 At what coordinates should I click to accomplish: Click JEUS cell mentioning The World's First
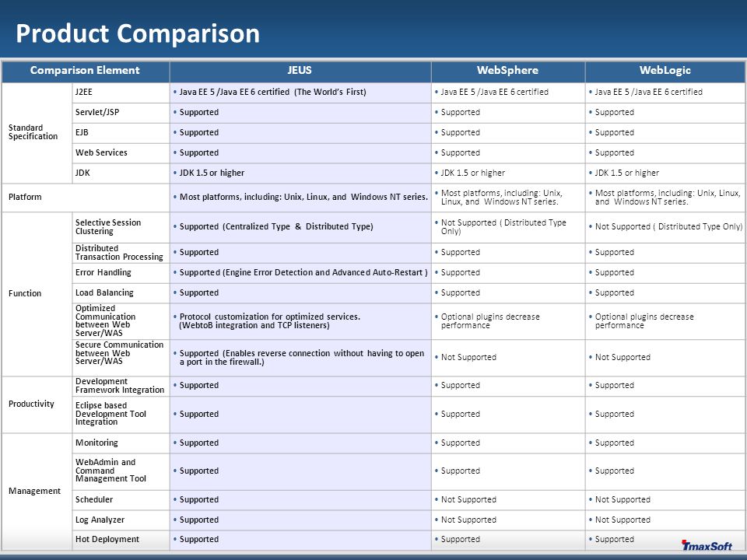[x=300, y=93]
